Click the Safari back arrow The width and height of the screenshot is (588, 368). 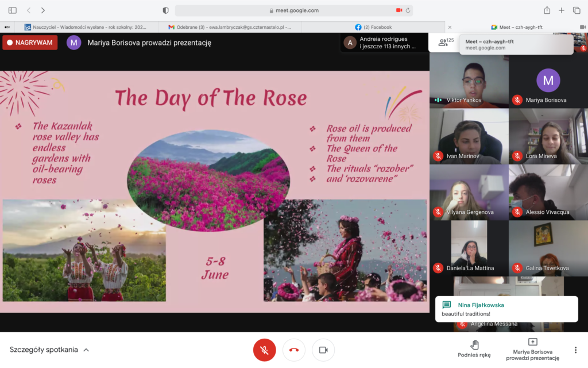(29, 10)
